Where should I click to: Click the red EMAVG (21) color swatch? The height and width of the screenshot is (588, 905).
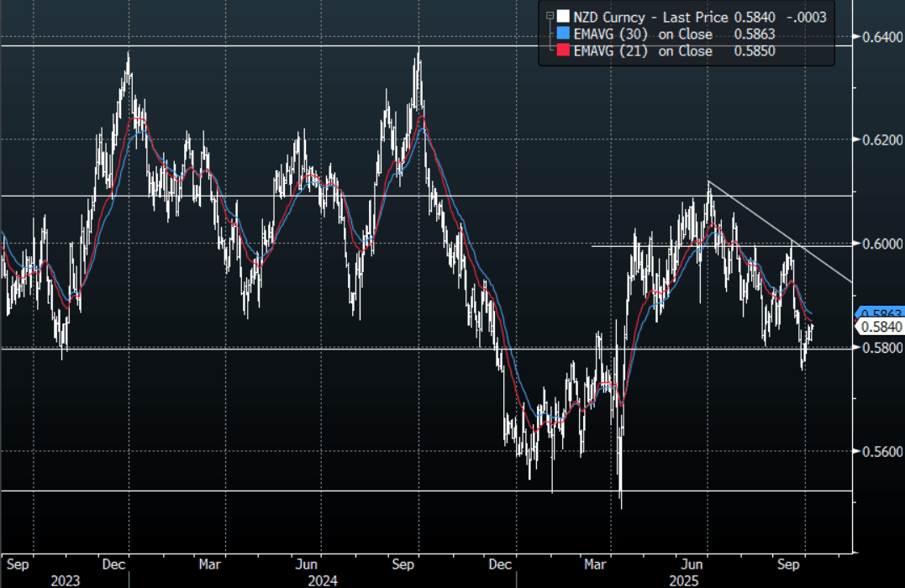[x=562, y=51]
